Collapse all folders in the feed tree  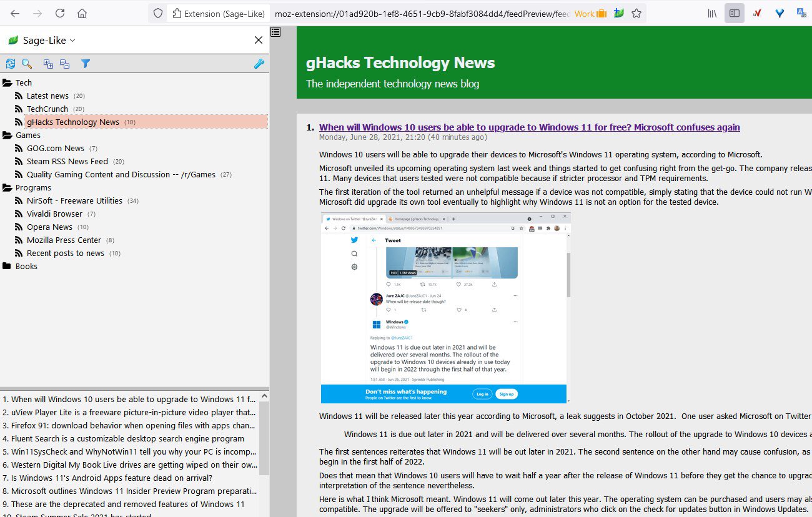tap(64, 64)
